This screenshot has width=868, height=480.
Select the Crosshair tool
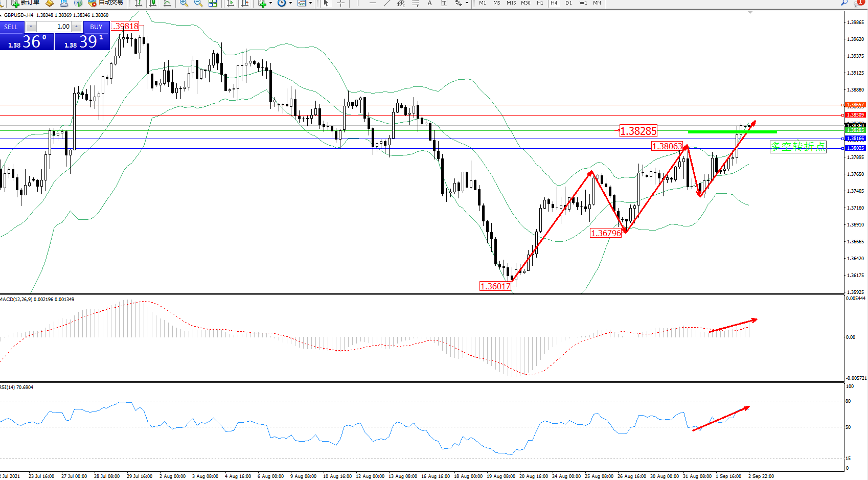340,3
